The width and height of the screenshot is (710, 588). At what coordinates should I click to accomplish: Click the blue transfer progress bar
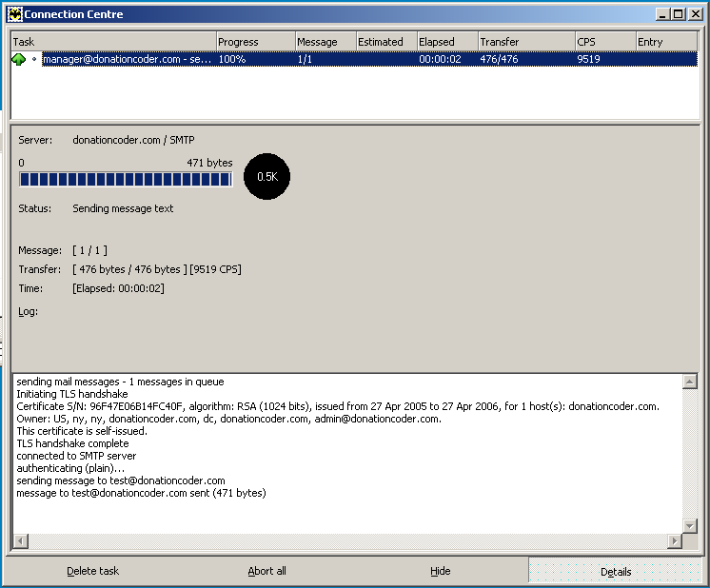(x=126, y=179)
